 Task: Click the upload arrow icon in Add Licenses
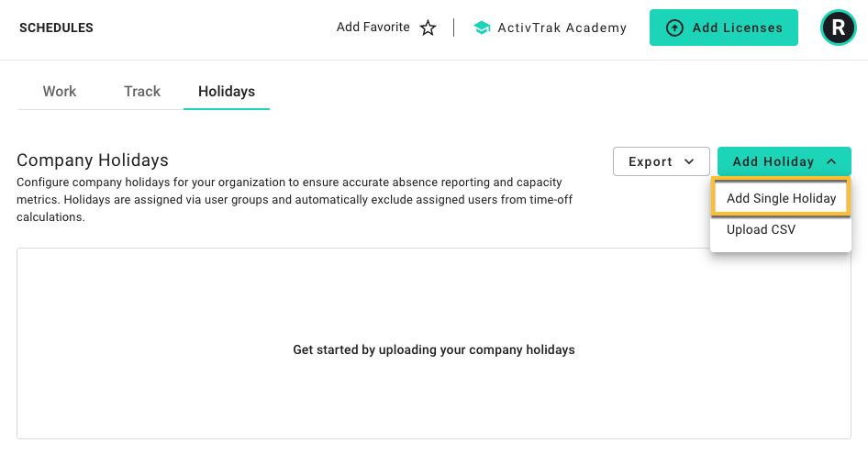673,28
